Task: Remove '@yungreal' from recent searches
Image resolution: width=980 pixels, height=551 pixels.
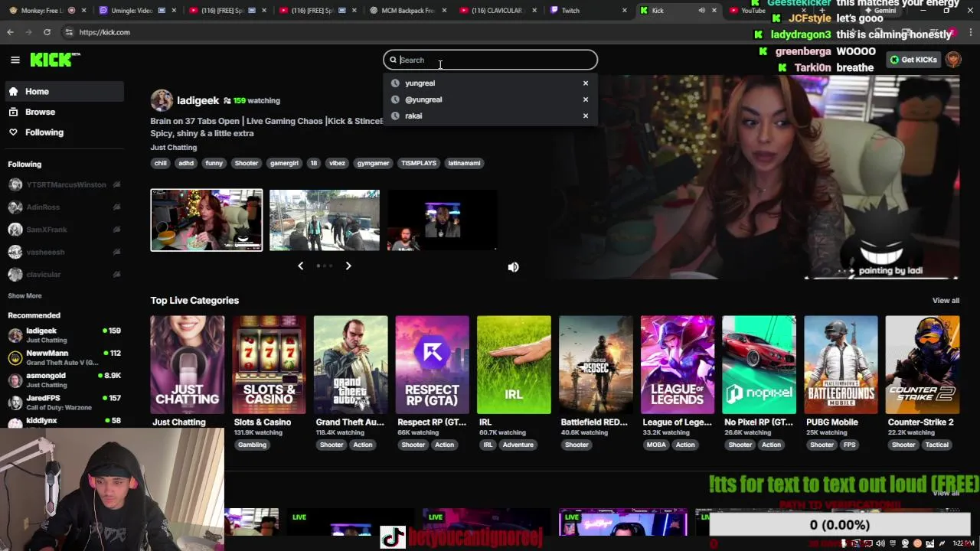Action: [586, 99]
